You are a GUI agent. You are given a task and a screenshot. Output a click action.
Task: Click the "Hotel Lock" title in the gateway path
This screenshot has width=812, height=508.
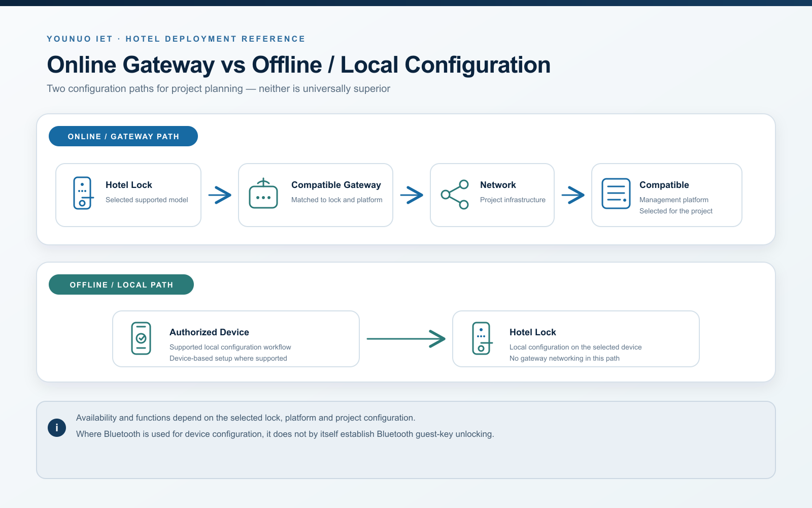coord(129,185)
